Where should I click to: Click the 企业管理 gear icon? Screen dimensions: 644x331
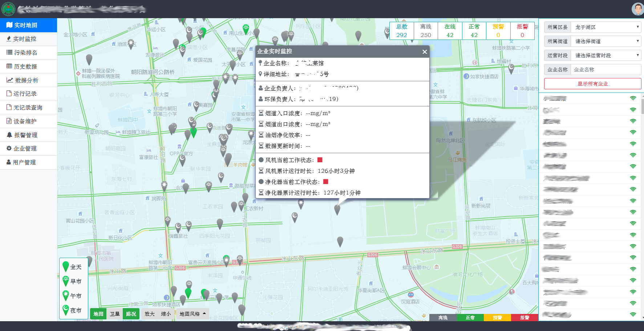point(9,148)
